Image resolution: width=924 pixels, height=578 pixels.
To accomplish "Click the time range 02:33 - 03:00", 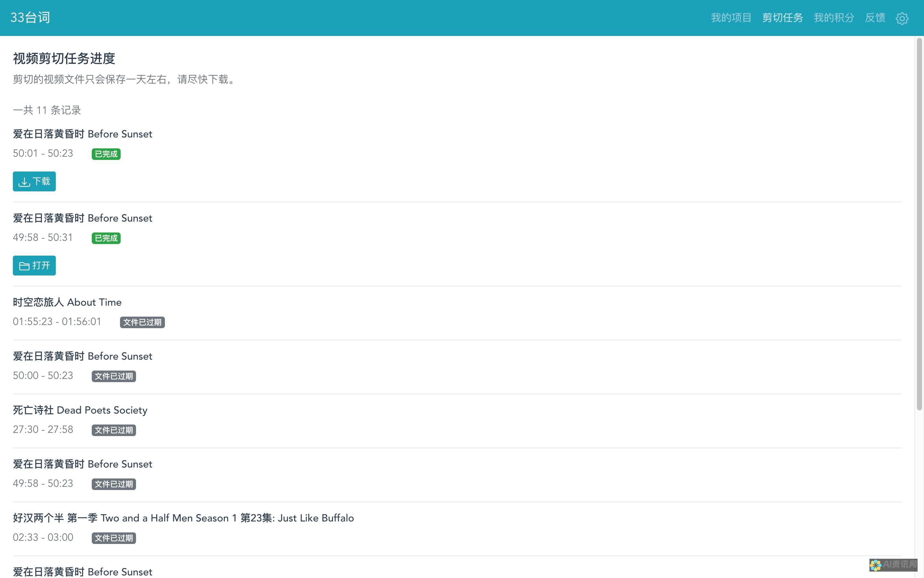I will point(43,537).
